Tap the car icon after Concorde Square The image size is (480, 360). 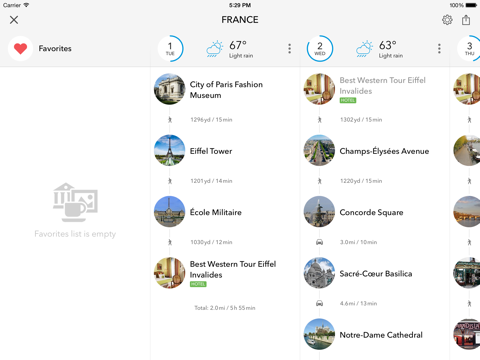pyautogui.click(x=319, y=242)
